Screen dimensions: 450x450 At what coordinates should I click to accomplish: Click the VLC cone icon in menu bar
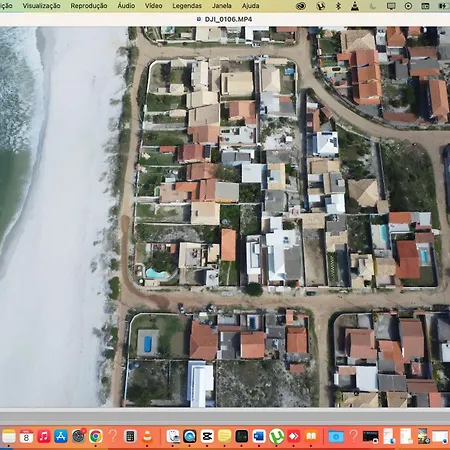pyautogui.click(x=355, y=6)
